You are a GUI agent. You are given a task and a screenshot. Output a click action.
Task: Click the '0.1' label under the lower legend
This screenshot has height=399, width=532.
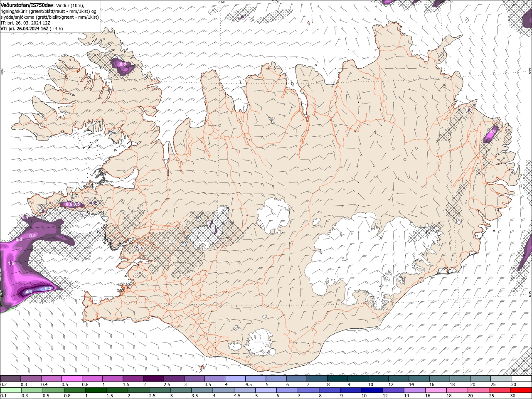point(3,396)
